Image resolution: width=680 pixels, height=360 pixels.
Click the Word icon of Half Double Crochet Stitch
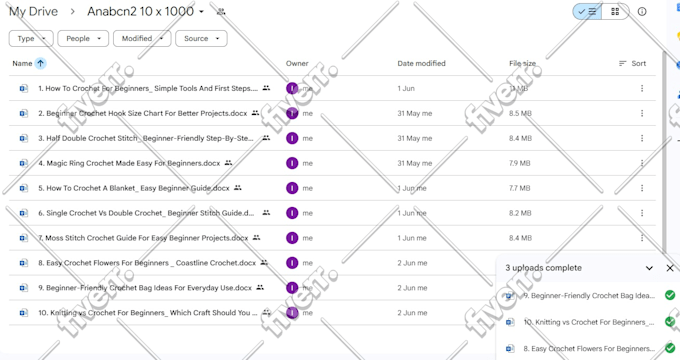click(x=23, y=138)
